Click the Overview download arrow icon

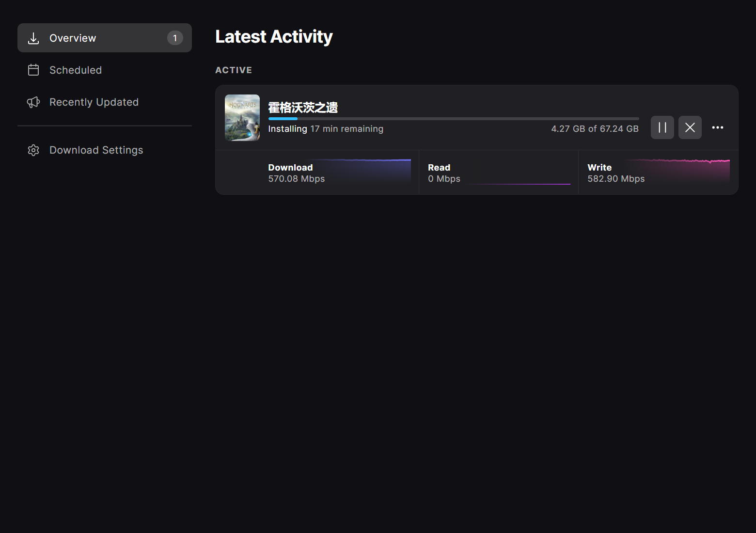(x=33, y=38)
